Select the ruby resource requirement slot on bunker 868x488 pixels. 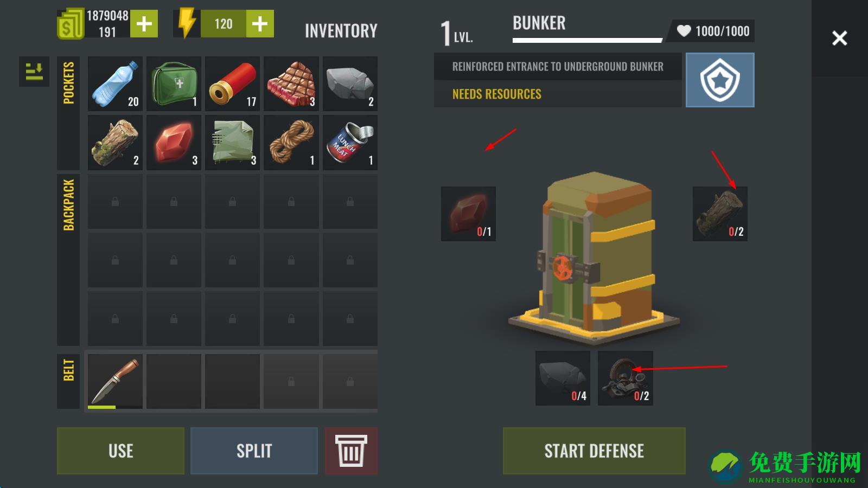click(468, 214)
